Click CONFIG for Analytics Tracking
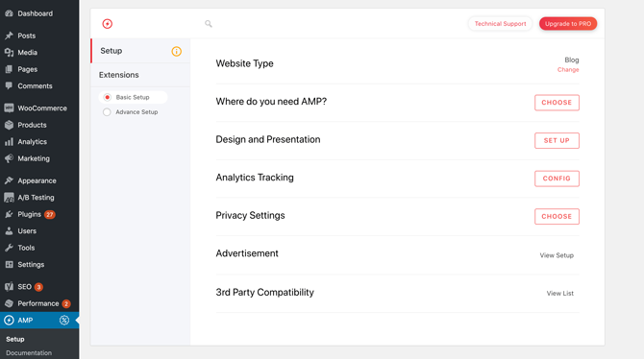Viewport: 644px width, 359px height. point(557,179)
